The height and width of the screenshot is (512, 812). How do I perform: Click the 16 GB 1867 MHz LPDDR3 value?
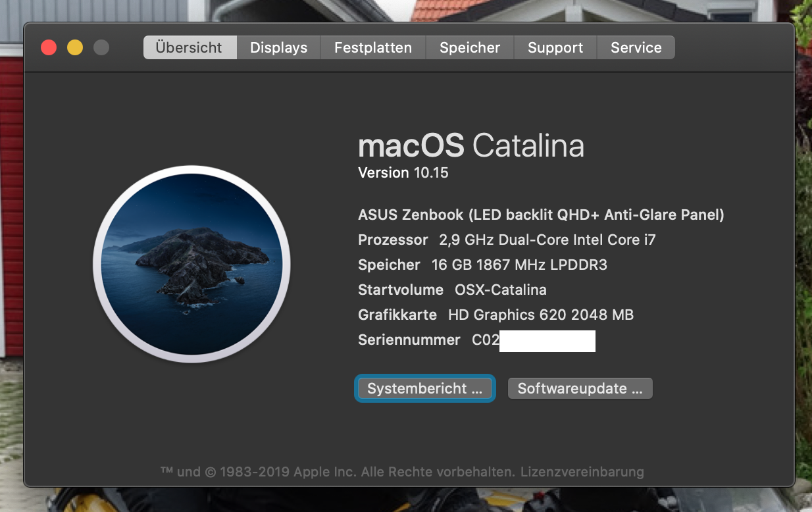519,265
